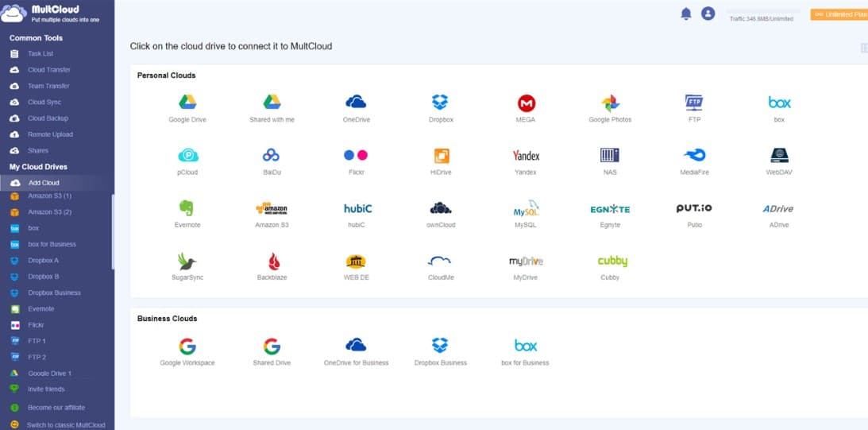Open box for Business sidebar drive
Image resolution: width=868 pixels, height=430 pixels.
click(x=52, y=244)
